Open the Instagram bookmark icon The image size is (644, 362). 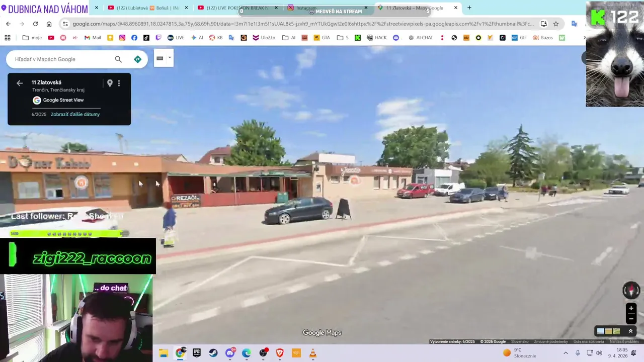(x=122, y=38)
